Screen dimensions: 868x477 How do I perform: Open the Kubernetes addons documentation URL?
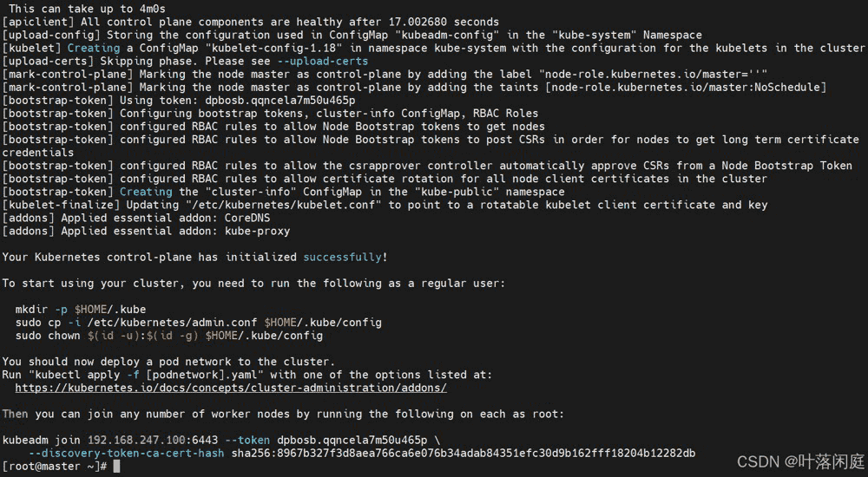pos(231,388)
